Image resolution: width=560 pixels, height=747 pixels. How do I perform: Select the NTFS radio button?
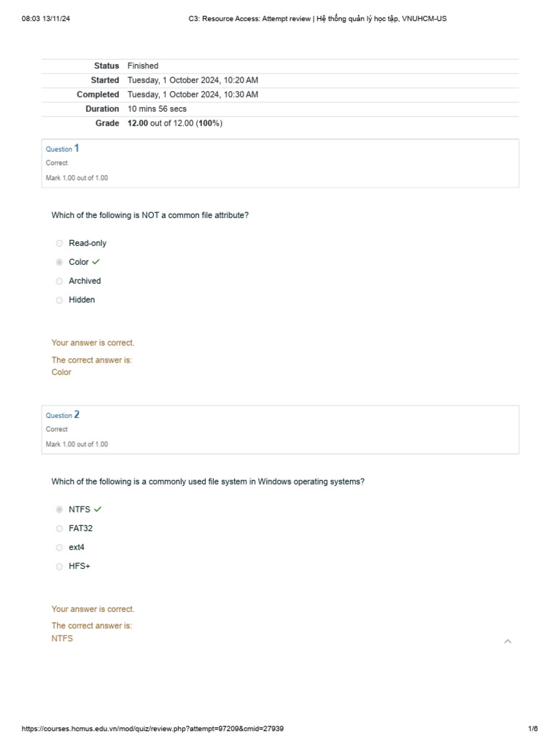click(x=60, y=510)
